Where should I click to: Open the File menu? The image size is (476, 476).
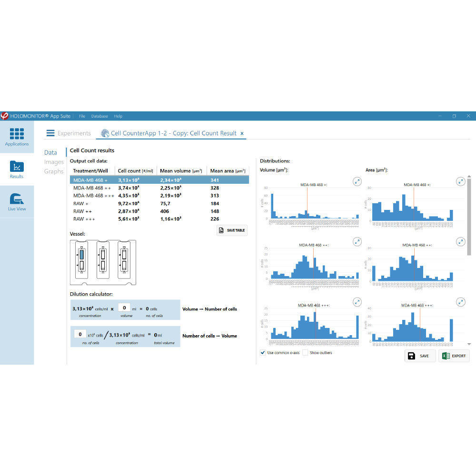[82, 116]
